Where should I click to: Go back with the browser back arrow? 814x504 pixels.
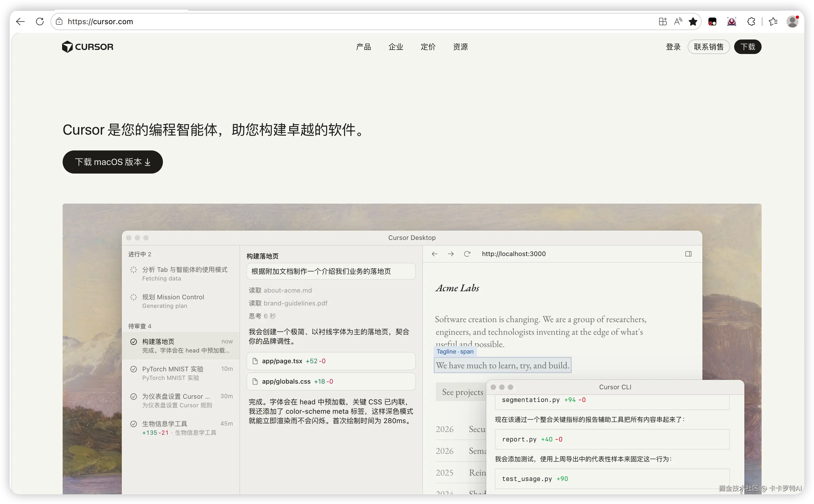pyautogui.click(x=20, y=22)
